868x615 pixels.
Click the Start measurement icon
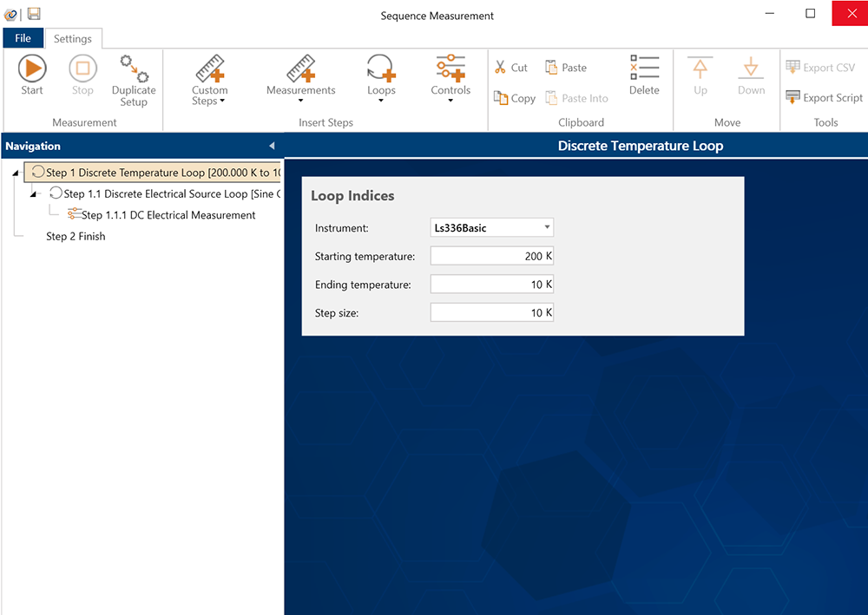(x=32, y=69)
